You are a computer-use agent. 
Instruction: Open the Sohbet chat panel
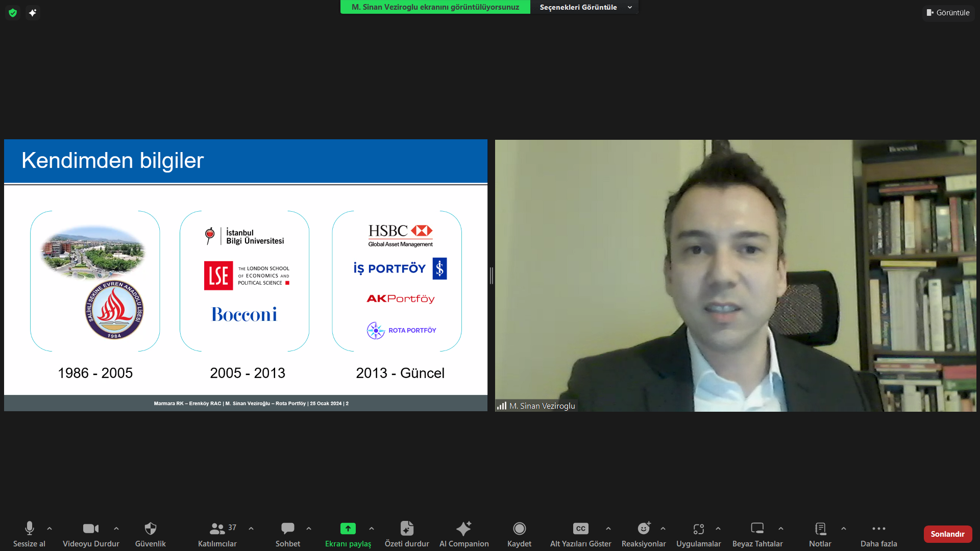tap(288, 534)
